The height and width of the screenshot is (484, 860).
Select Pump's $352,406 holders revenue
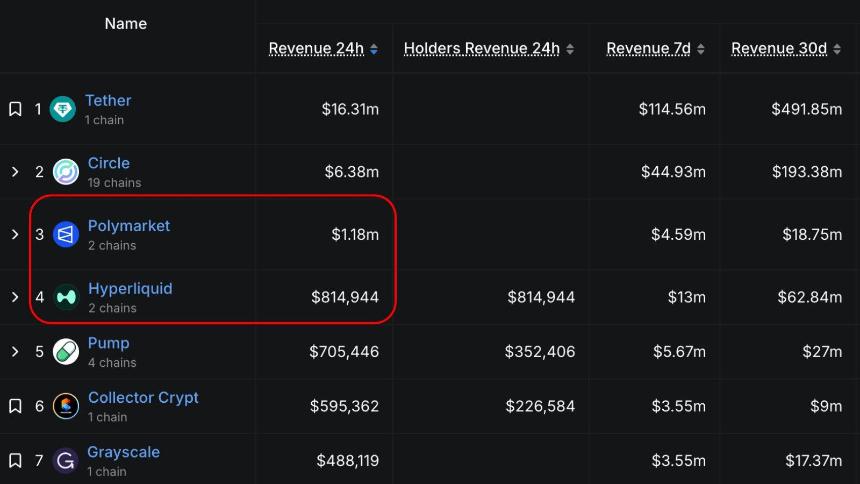coord(540,351)
